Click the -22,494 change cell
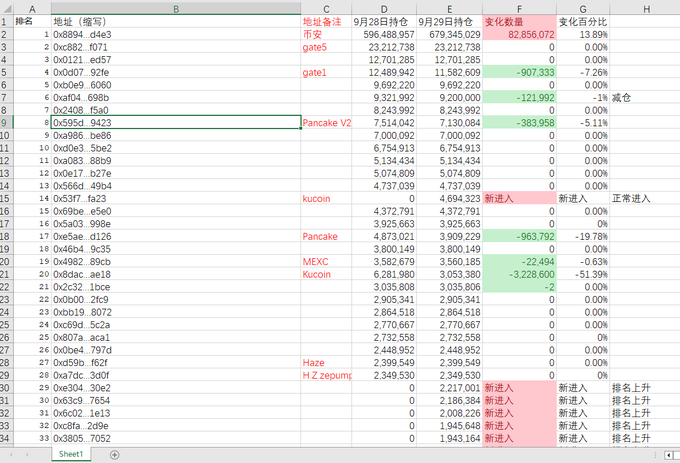 (x=520, y=261)
